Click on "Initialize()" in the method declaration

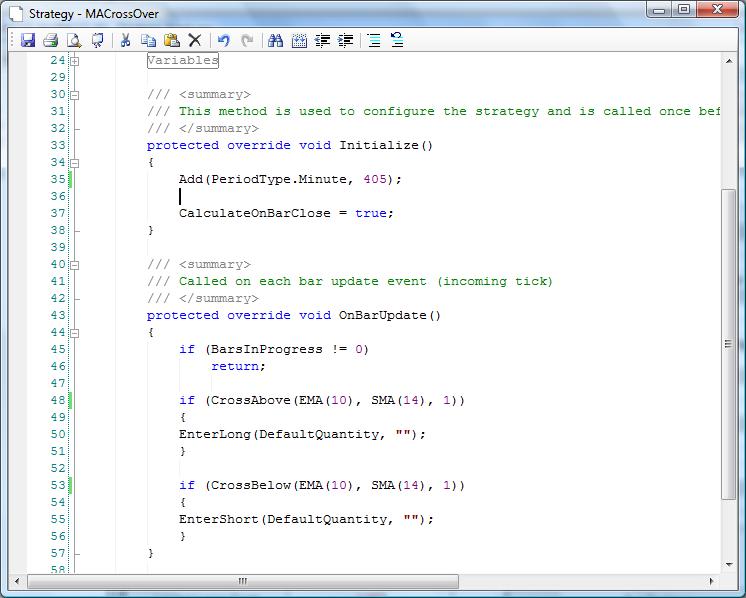[386, 145]
